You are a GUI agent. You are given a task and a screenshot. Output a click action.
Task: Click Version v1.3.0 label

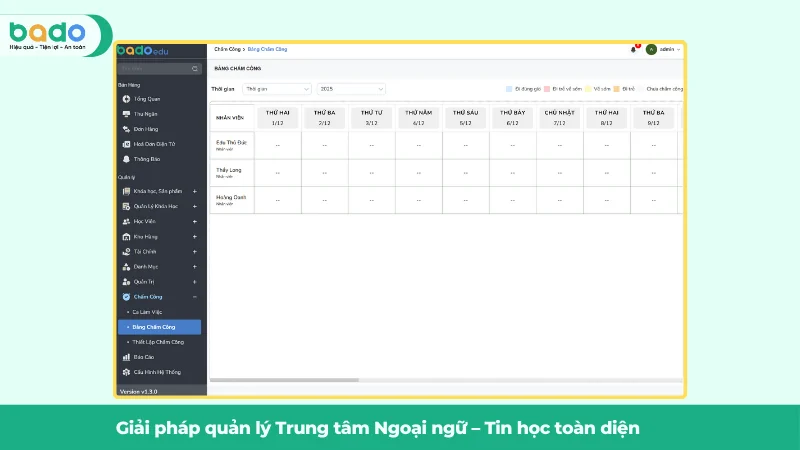point(138,392)
